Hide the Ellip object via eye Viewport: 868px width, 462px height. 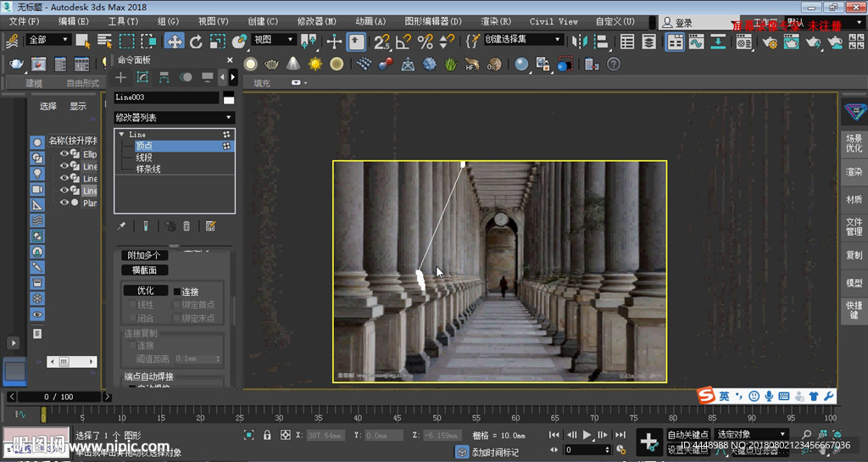[64, 153]
